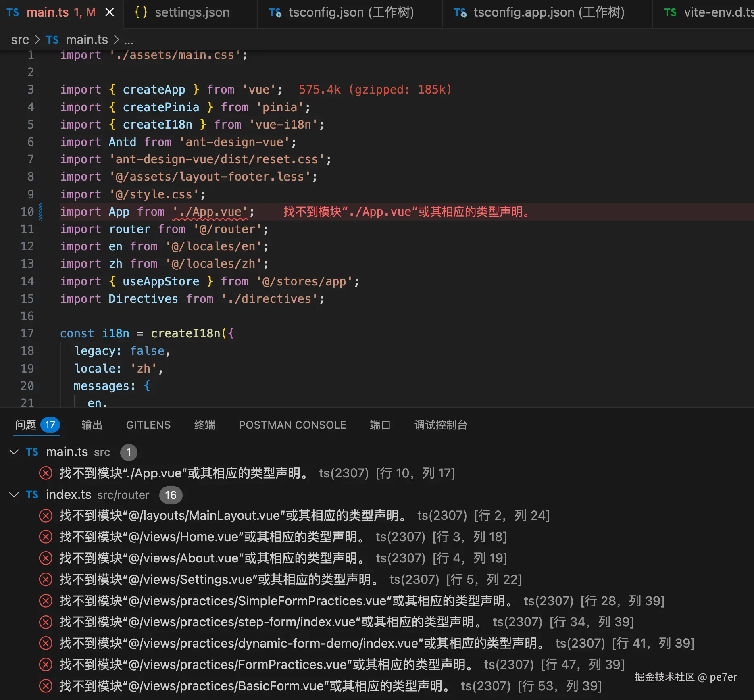
Task: Click useAppStore in the line 14 import
Action: click(x=161, y=281)
